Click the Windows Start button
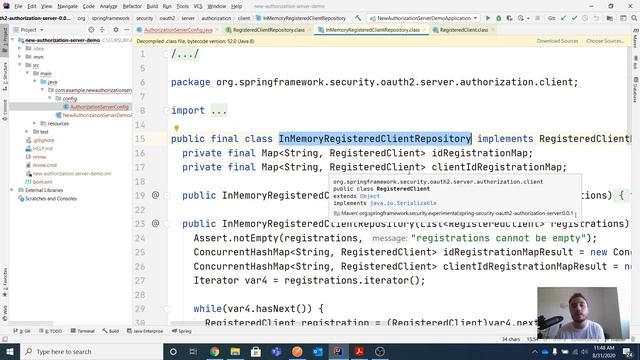640x360 pixels. [10, 351]
